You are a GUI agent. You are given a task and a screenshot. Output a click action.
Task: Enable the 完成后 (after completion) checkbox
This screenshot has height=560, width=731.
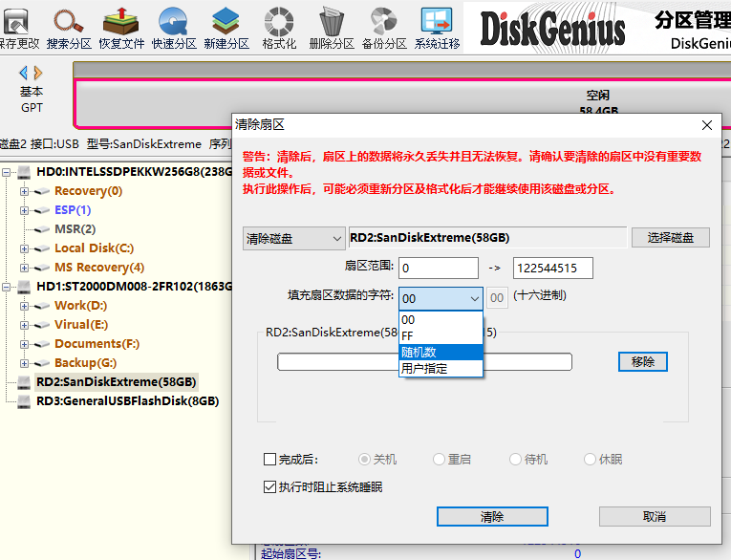click(269, 460)
